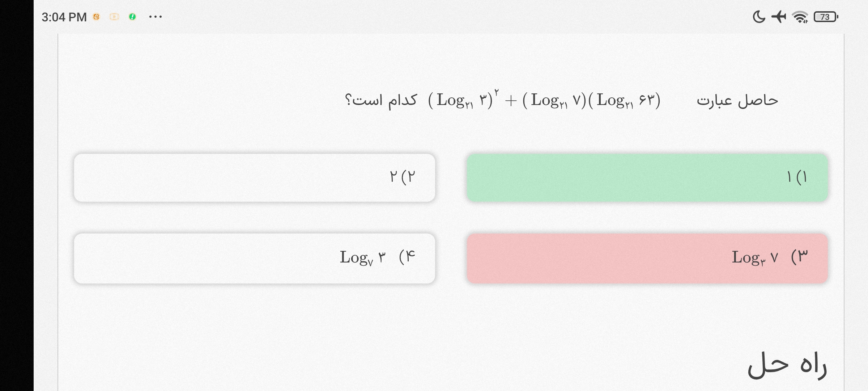Tap the orange 'e' notification icon
The image size is (868, 391).
click(96, 17)
